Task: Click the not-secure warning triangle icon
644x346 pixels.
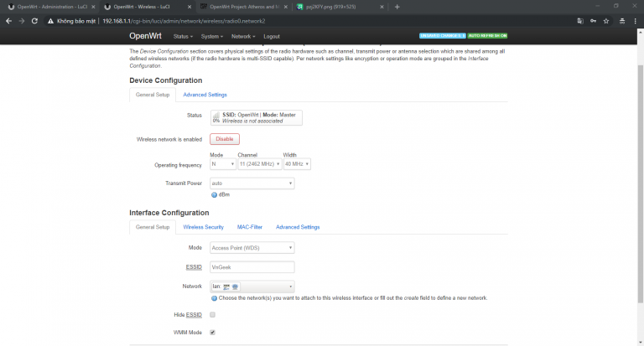Action: click(50, 21)
